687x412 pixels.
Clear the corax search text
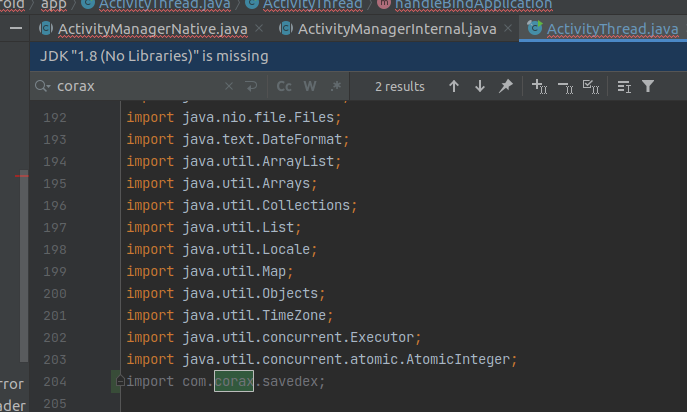tap(229, 87)
